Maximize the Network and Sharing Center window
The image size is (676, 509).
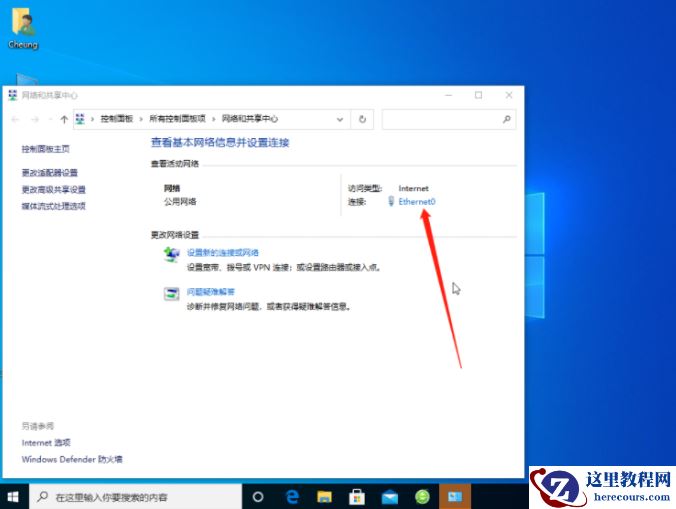479,95
